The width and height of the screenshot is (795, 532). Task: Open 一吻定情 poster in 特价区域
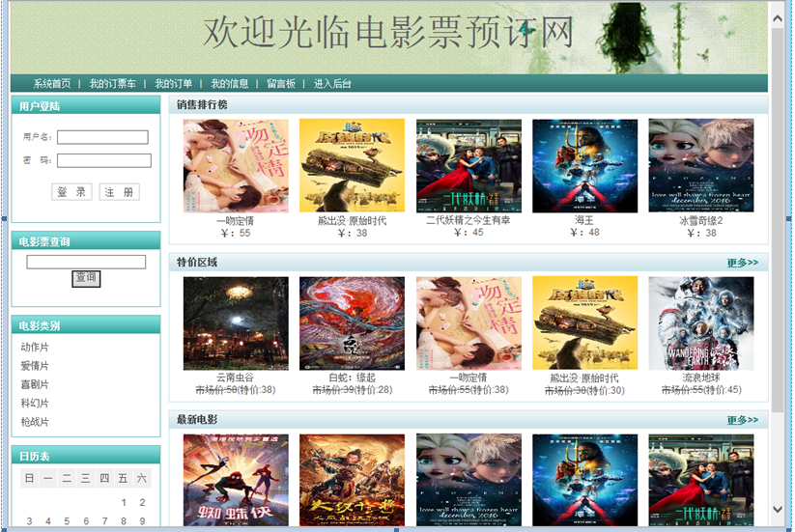pyautogui.click(x=468, y=323)
